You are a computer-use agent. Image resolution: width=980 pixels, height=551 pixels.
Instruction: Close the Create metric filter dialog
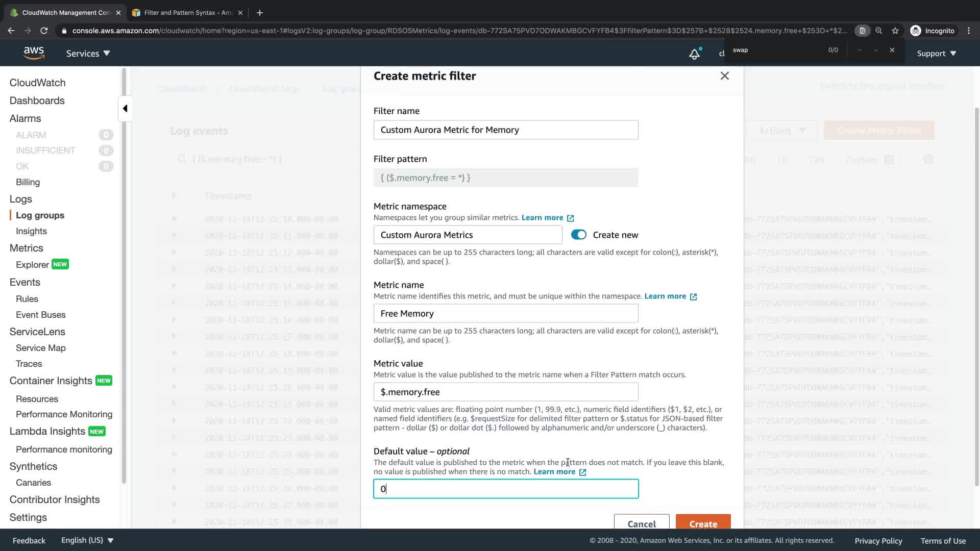tap(724, 76)
